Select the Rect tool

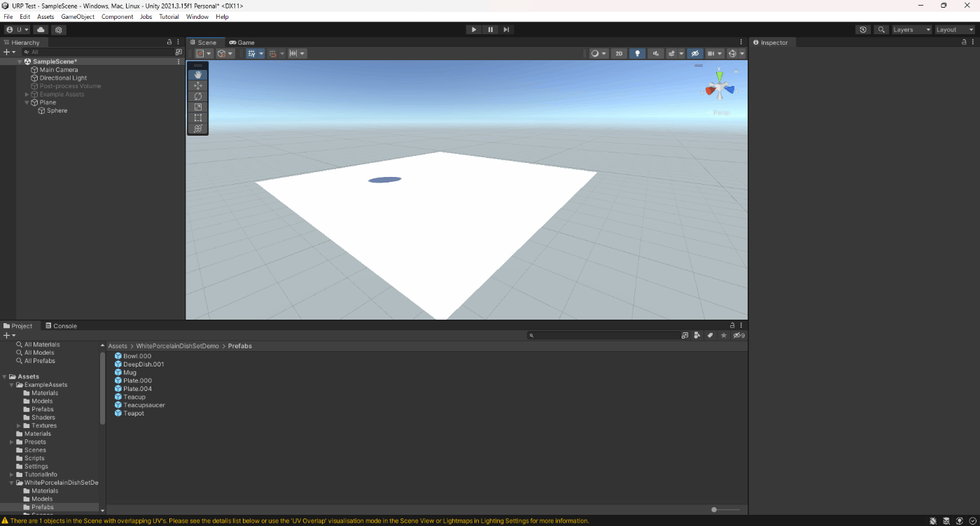198,118
